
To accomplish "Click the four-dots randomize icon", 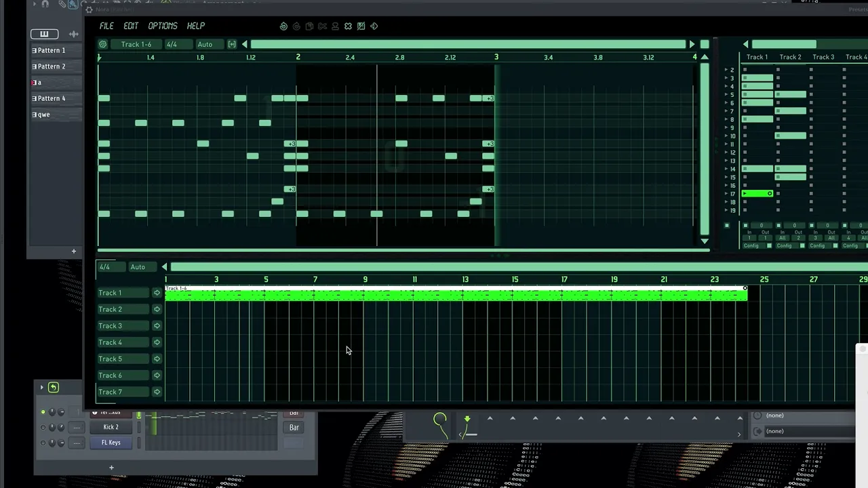I will coord(348,26).
